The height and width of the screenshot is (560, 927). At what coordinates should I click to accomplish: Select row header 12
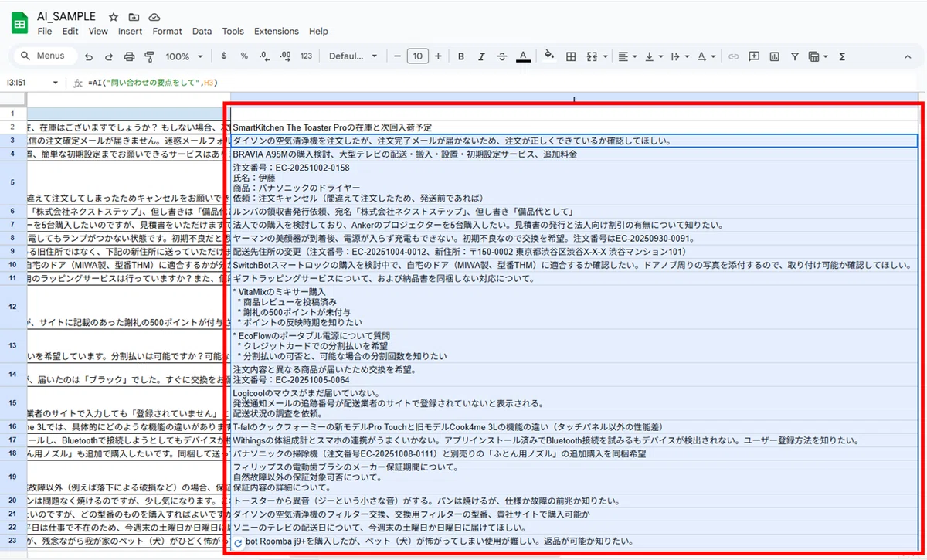pyautogui.click(x=12, y=307)
